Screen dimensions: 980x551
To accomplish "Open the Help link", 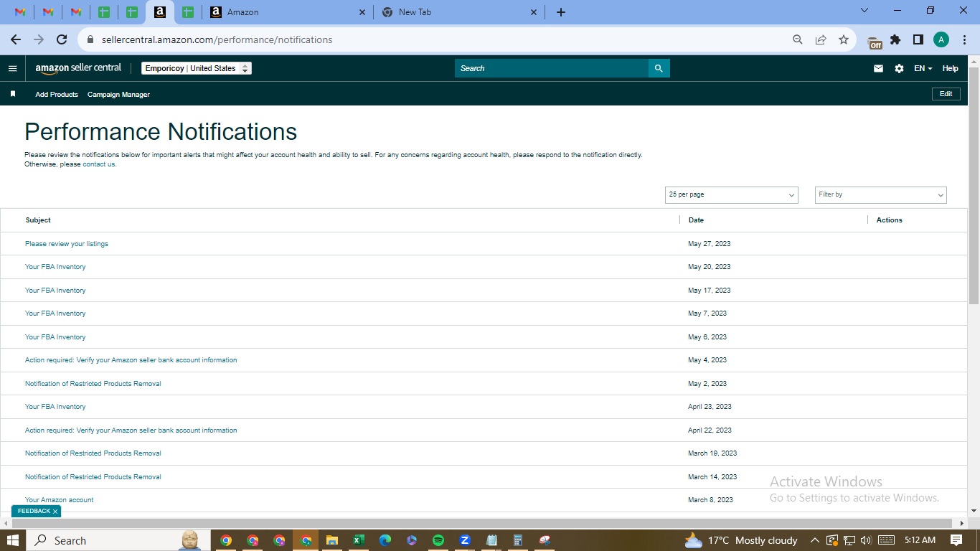I will 950,69.
